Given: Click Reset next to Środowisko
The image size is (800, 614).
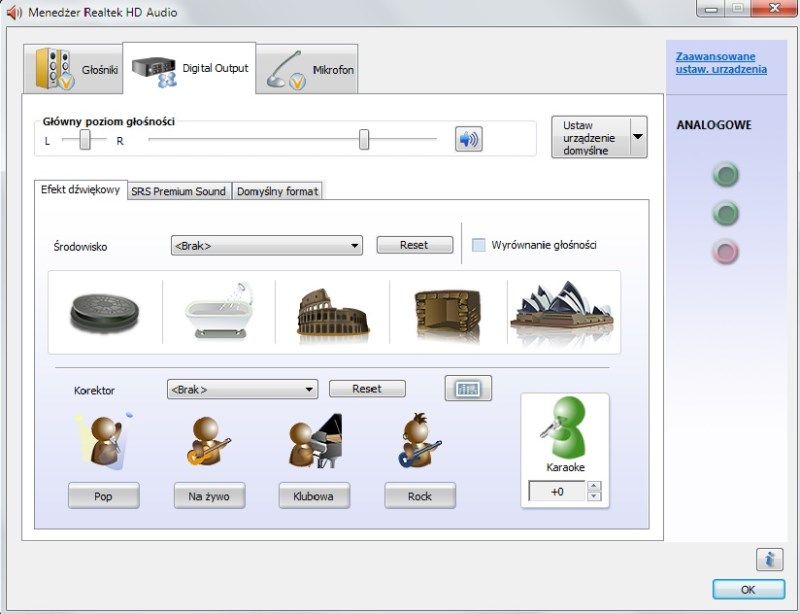Looking at the screenshot, I should pyautogui.click(x=414, y=245).
